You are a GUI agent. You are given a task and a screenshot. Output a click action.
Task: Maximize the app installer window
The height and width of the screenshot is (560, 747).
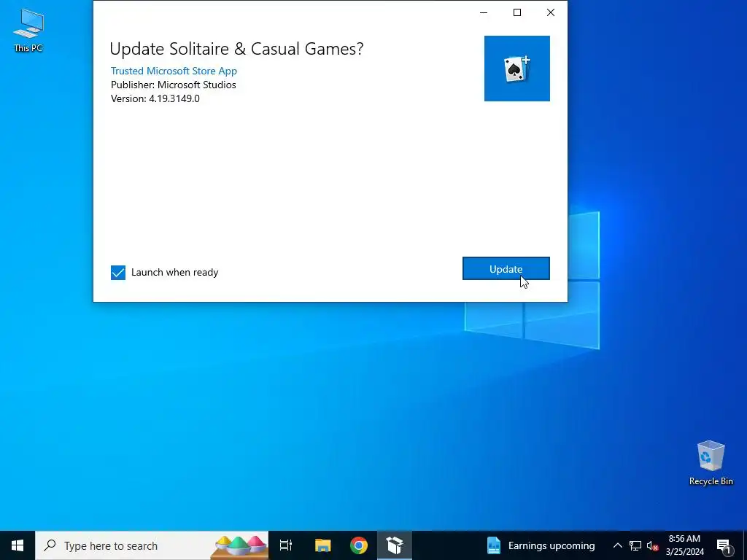point(517,12)
